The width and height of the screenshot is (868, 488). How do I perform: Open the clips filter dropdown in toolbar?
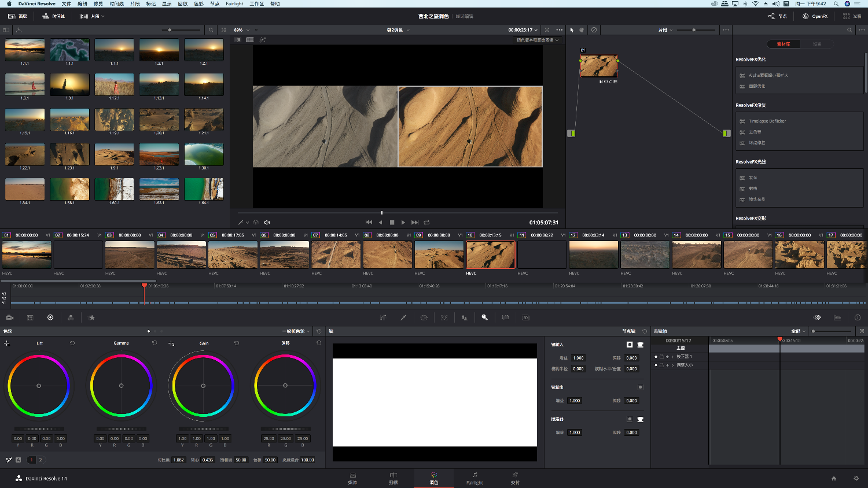pyautogui.click(x=92, y=16)
